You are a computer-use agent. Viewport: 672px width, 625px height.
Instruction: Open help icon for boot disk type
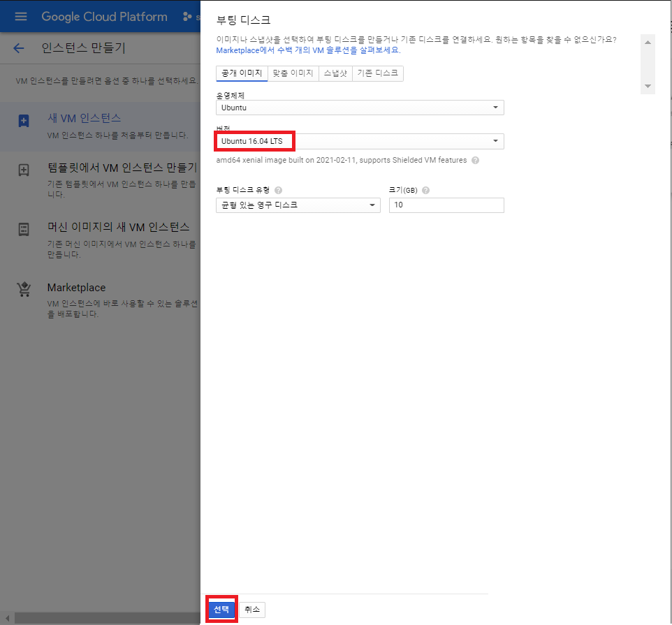(278, 190)
